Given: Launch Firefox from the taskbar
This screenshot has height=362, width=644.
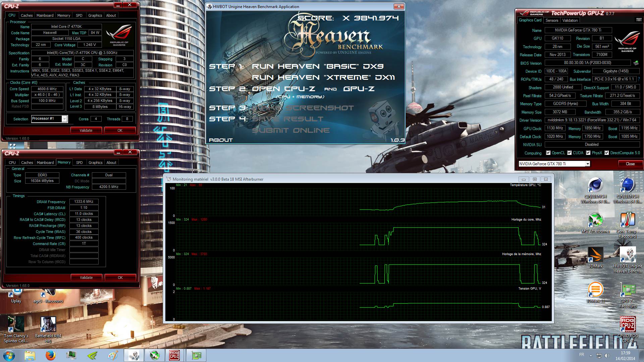Looking at the screenshot, I should [51, 355].
